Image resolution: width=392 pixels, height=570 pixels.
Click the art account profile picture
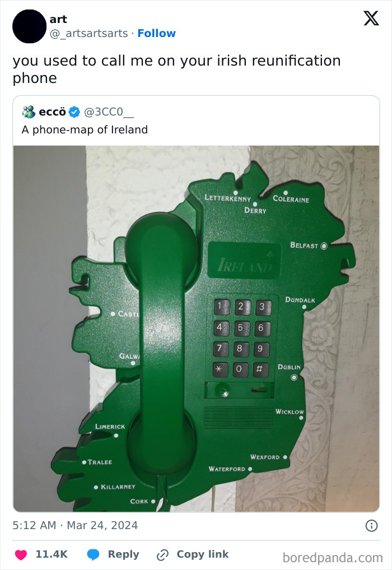(29, 26)
